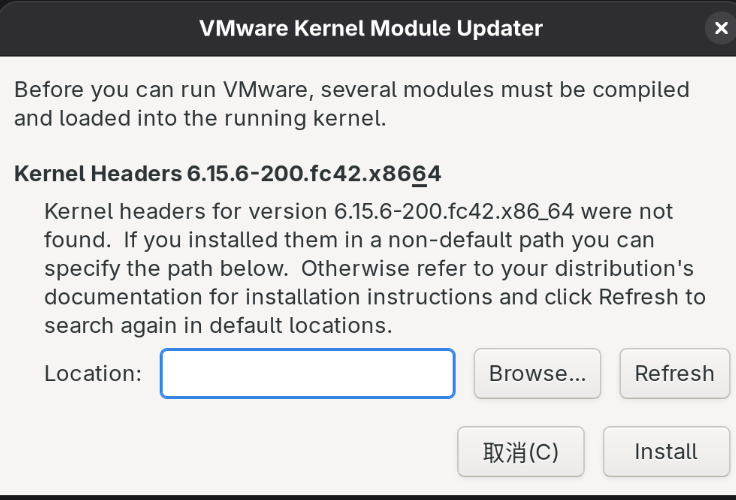Cancel with the 取消(C) button
736x500 pixels.
tap(520, 452)
